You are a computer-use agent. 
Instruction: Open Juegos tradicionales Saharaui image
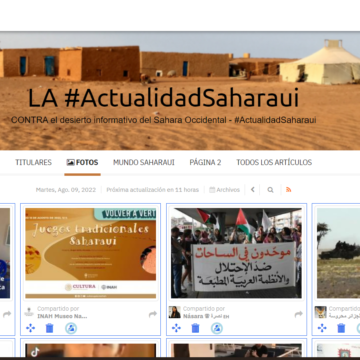click(91, 253)
